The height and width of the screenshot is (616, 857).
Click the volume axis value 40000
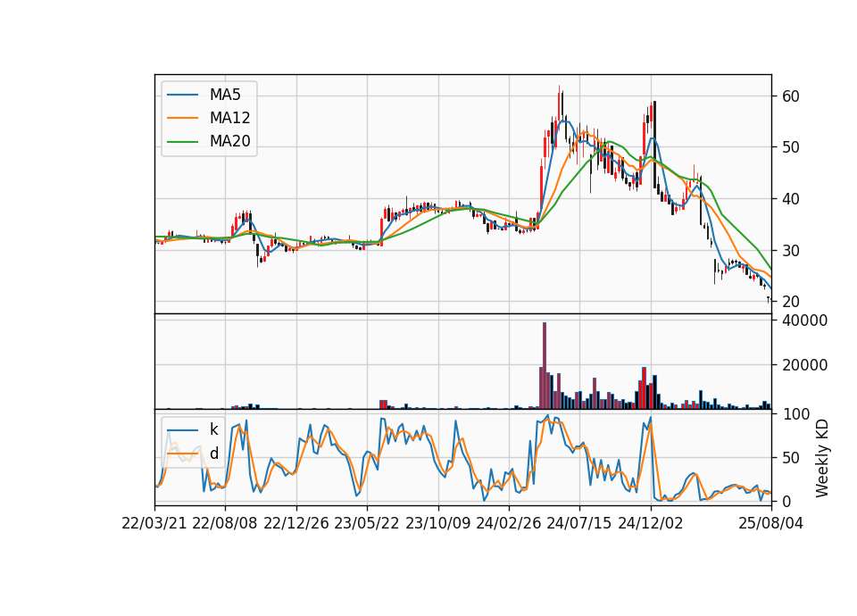tap(805, 320)
